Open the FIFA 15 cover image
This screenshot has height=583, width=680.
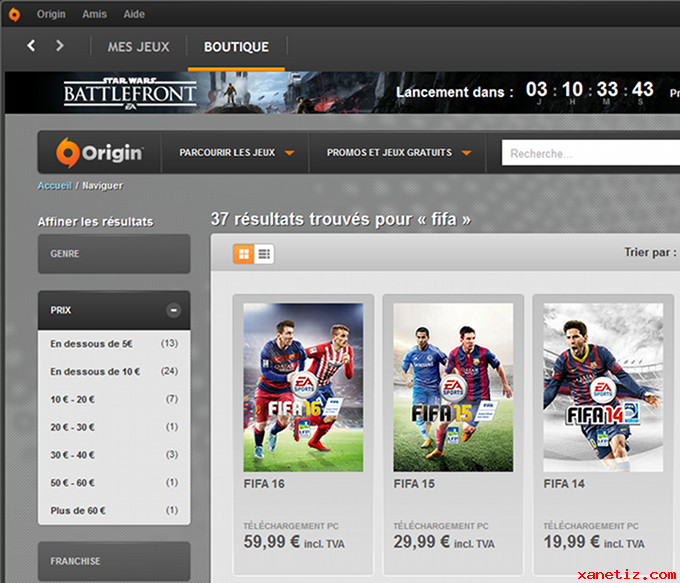453,387
